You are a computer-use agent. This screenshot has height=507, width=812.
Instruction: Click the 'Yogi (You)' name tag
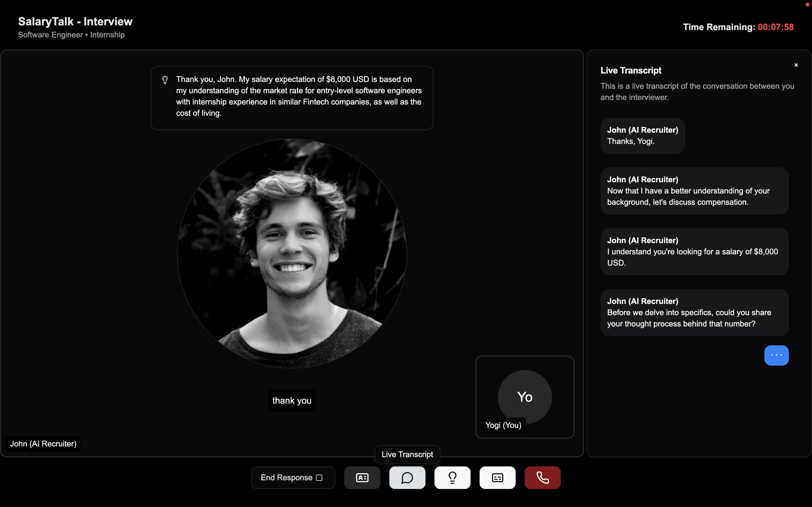[x=503, y=425]
